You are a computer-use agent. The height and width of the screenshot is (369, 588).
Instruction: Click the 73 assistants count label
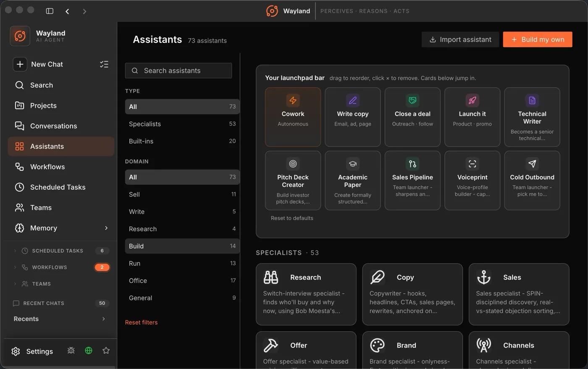207,41
